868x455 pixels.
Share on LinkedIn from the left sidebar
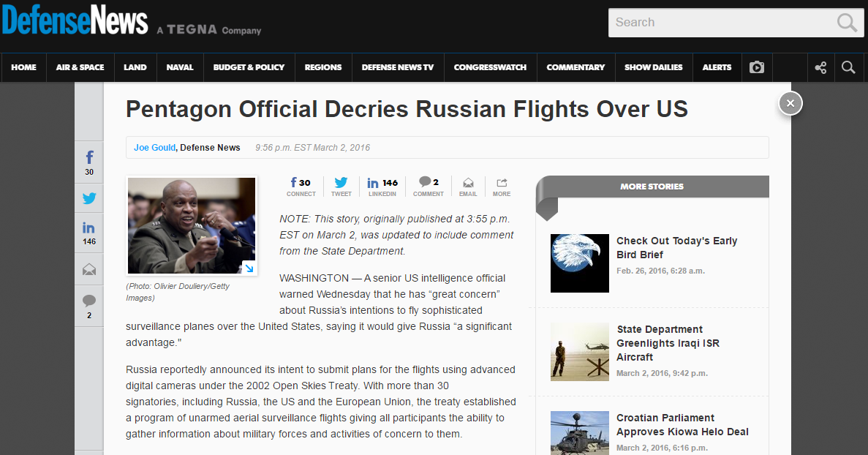point(89,233)
